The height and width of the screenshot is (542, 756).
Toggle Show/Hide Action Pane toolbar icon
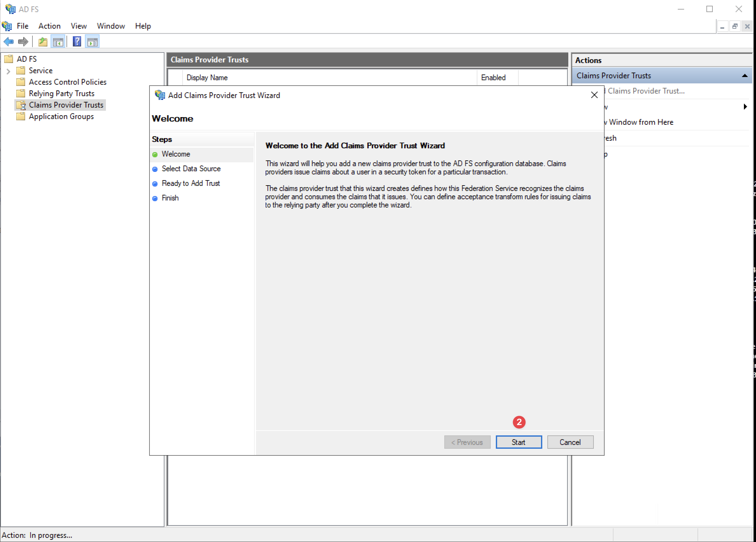(x=92, y=42)
